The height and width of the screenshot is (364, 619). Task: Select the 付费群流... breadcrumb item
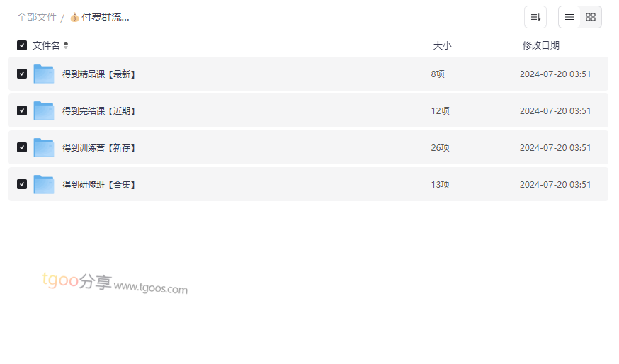pyautogui.click(x=105, y=18)
